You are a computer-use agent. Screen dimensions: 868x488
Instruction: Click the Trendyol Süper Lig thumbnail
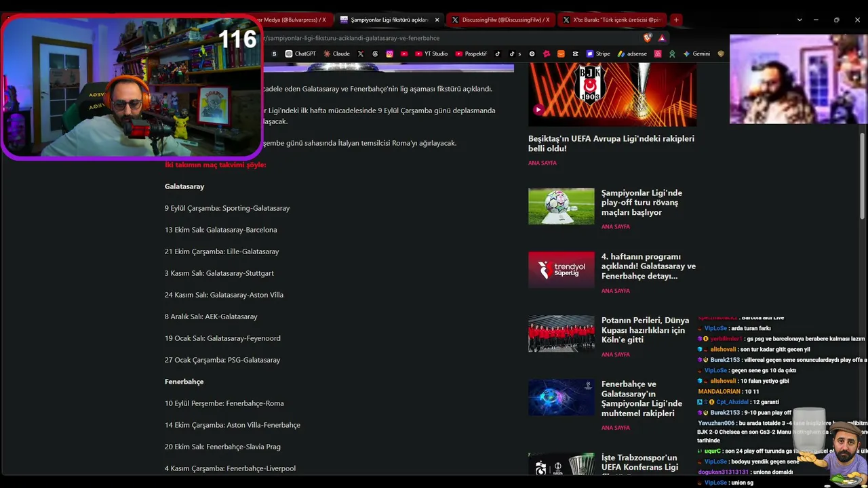coord(561,270)
